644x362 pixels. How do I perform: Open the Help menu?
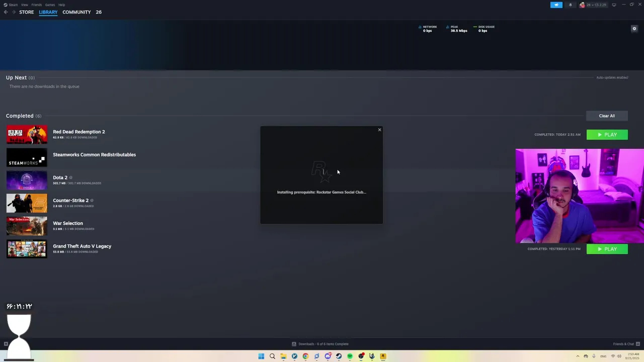click(61, 5)
